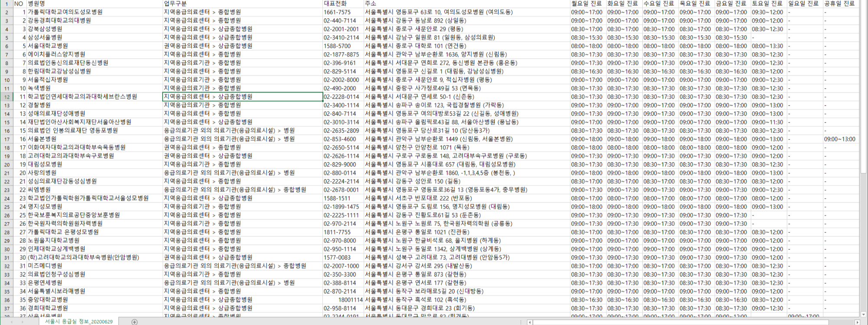Select row header 12
The width and height of the screenshot is (868, 325).
pyautogui.click(x=7, y=97)
